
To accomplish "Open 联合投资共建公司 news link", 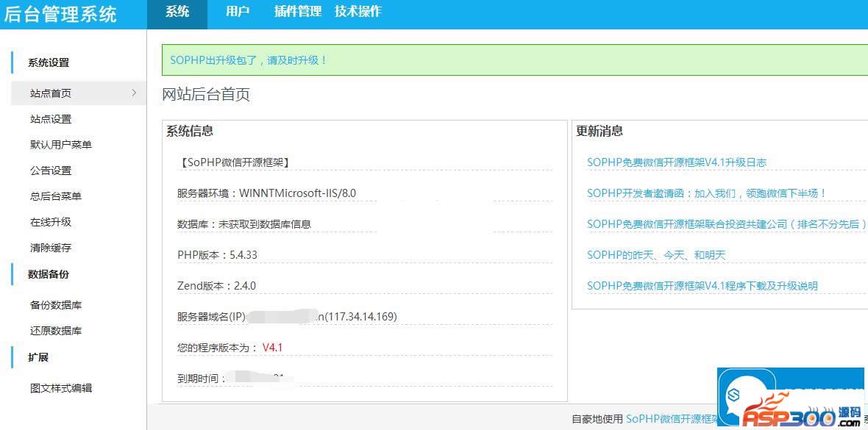I will pyautogui.click(x=726, y=224).
